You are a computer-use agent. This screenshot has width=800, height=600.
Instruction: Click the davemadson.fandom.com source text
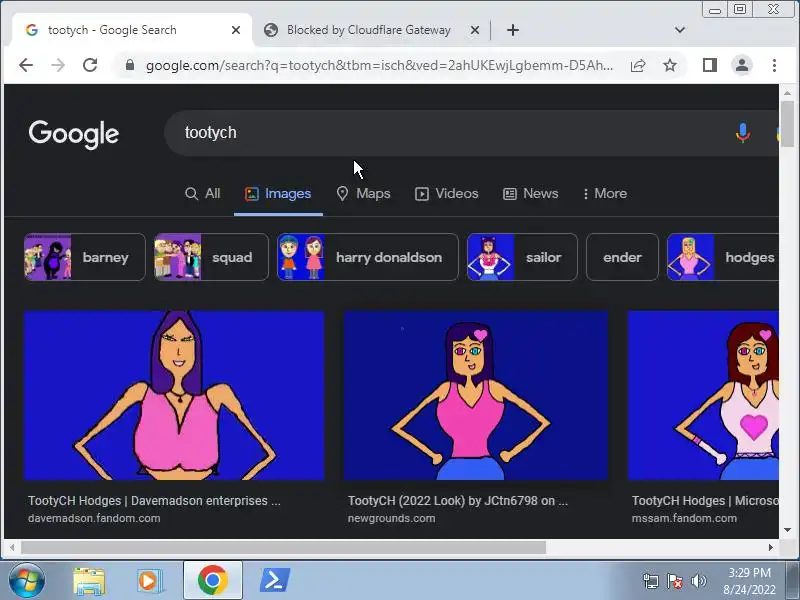click(x=94, y=518)
